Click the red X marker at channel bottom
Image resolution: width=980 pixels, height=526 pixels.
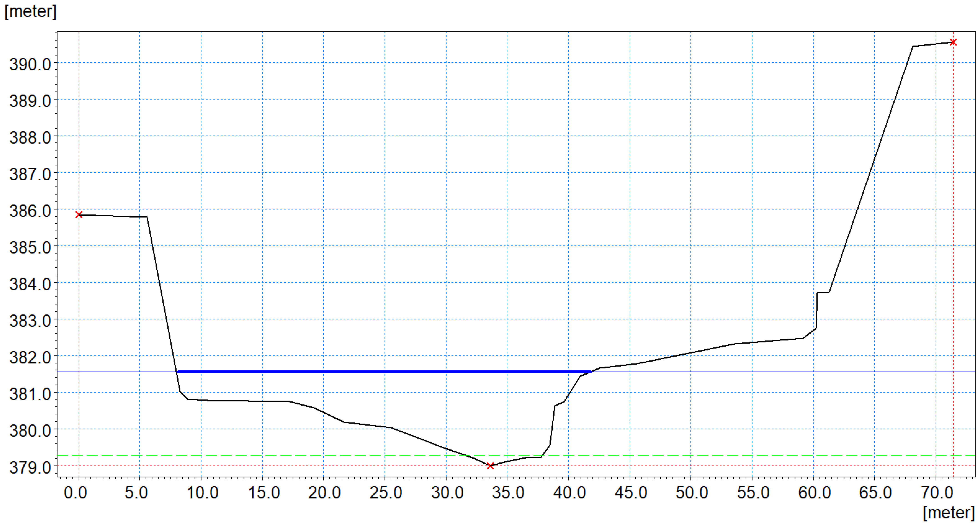(490, 465)
